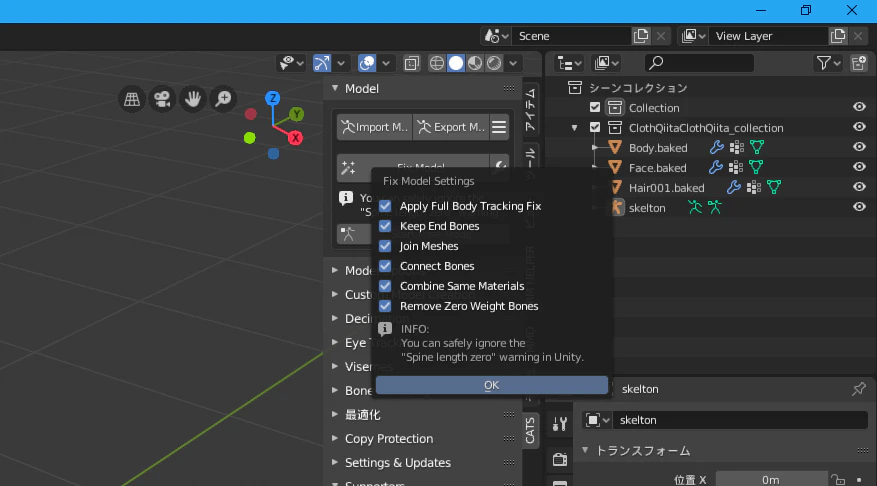Click armature pose icon on skelton row
The width and height of the screenshot is (877, 486).
pyautogui.click(x=695, y=207)
